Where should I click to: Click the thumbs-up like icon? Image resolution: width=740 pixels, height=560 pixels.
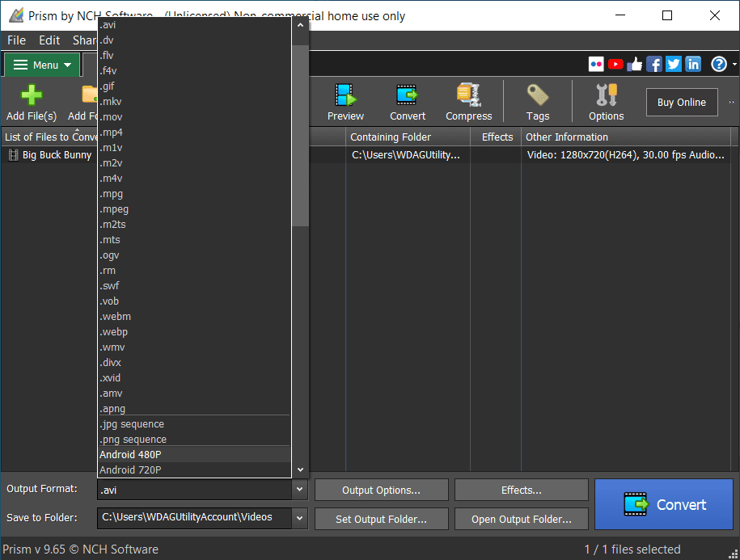(x=635, y=64)
